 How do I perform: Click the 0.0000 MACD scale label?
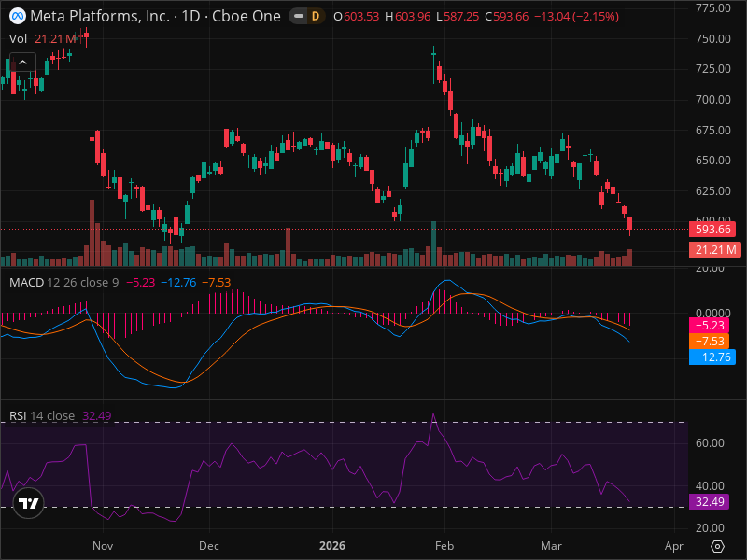[712, 313]
